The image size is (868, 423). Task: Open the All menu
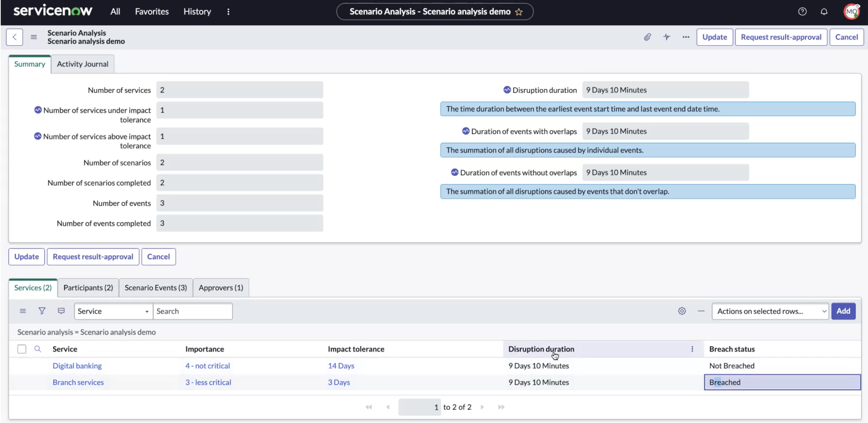pyautogui.click(x=115, y=12)
